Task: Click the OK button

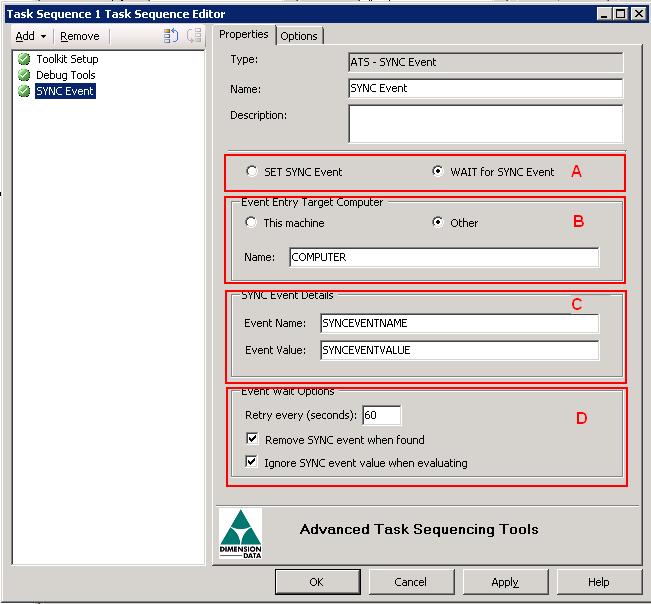Action: (x=317, y=582)
